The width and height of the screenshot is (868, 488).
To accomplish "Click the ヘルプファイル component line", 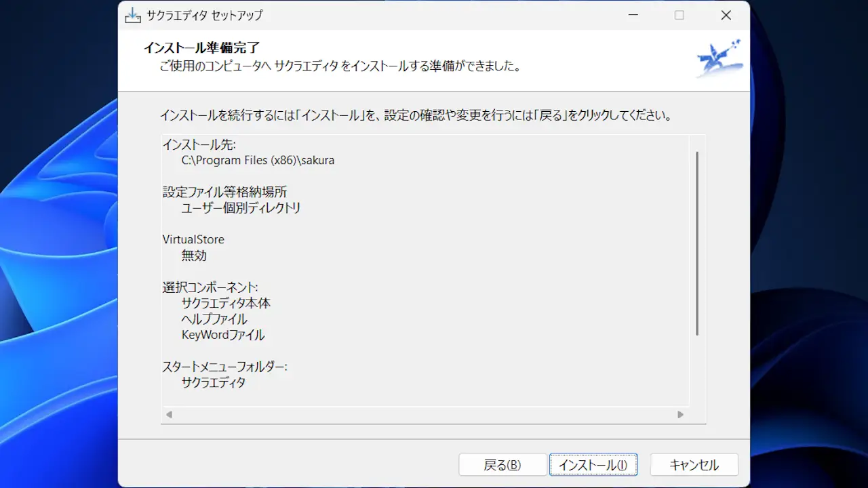I will 214,319.
